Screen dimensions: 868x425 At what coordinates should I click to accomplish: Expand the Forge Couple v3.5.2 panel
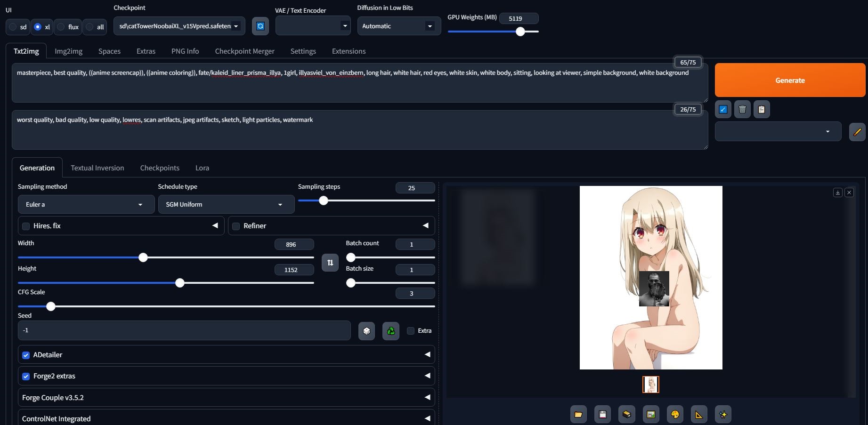coord(226,397)
